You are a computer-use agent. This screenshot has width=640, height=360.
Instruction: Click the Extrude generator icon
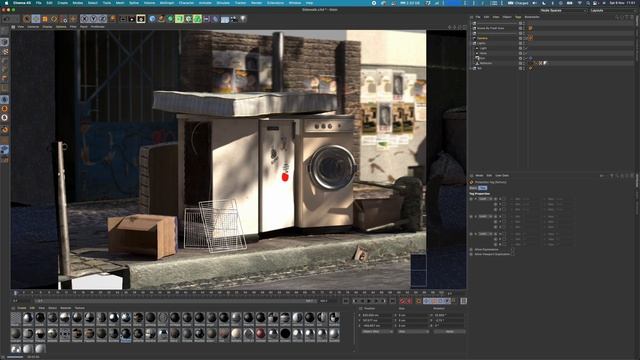tap(180, 19)
